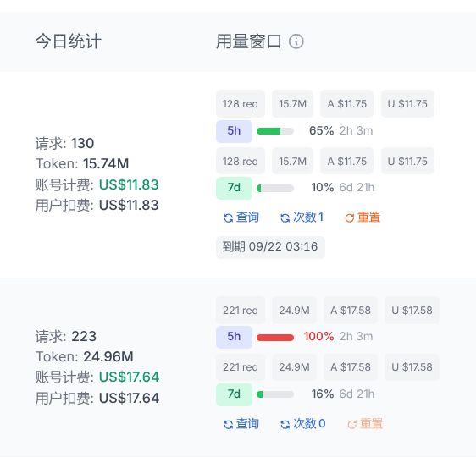Click the 128 req chip above 5h bar
Viewport: 476px width, 457px height.
(241, 104)
